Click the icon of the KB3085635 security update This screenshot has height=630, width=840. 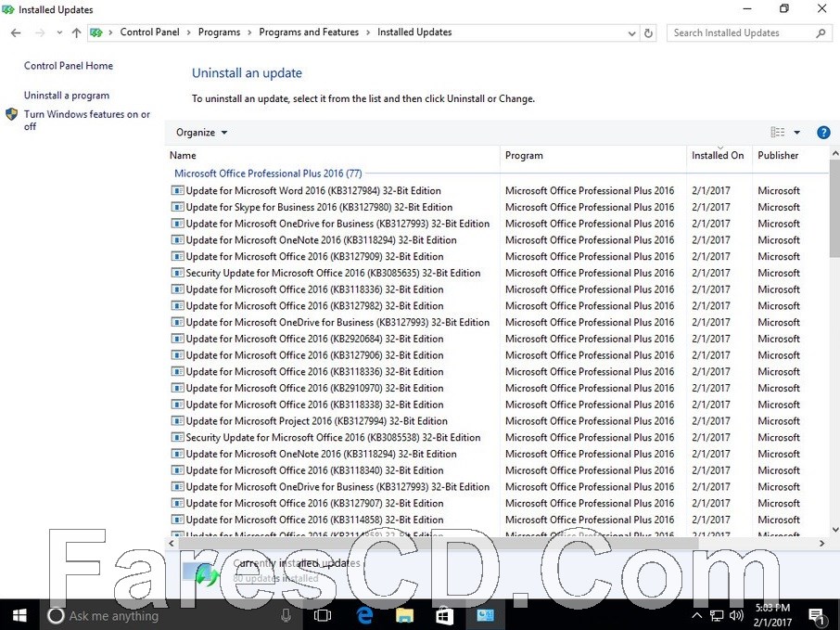click(177, 273)
